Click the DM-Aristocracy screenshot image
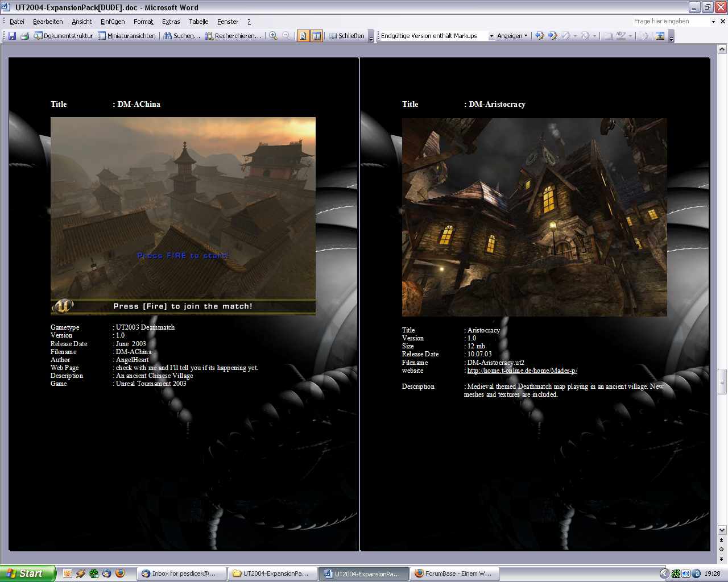The width and height of the screenshot is (728, 582). pyautogui.click(x=534, y=217)
